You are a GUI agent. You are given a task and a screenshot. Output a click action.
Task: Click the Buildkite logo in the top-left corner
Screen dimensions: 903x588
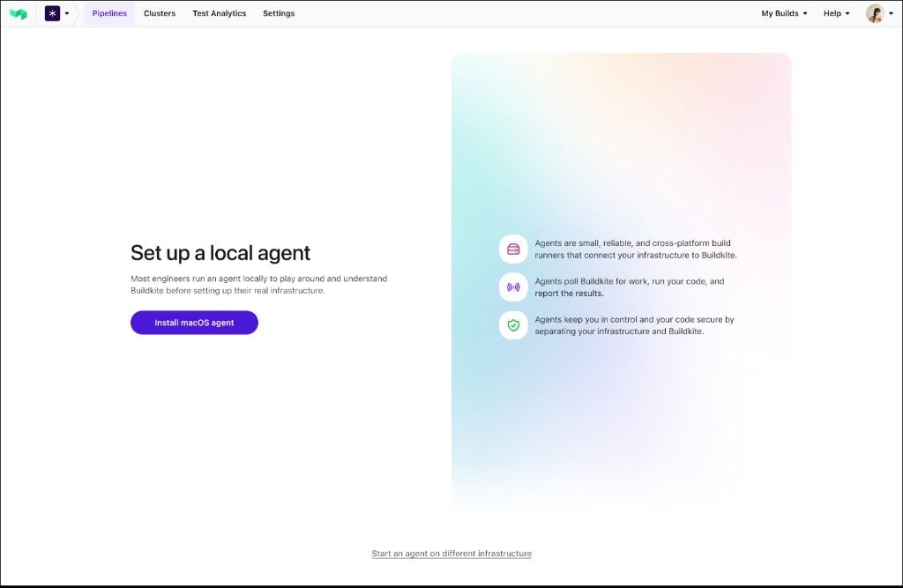19,12
